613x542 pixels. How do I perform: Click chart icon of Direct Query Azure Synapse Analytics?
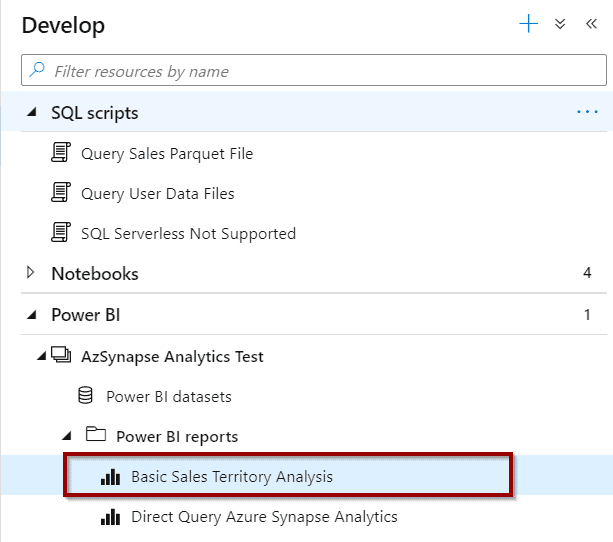point(111,517)
